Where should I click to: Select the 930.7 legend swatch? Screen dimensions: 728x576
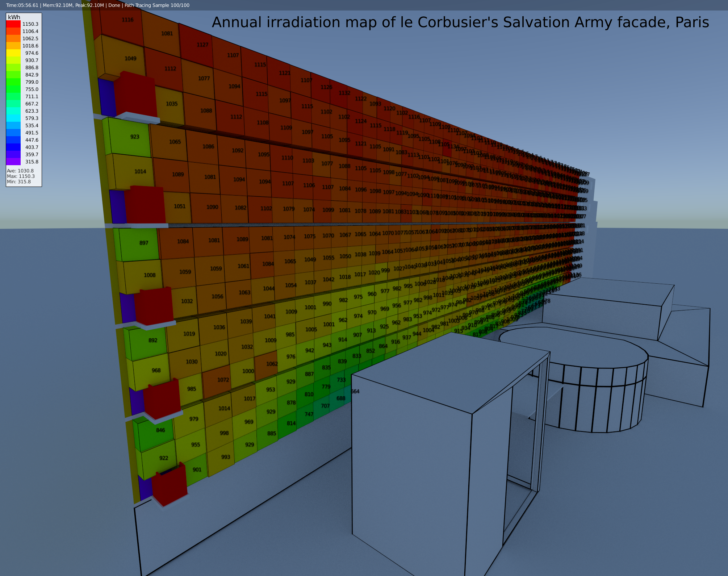(13, 60)
